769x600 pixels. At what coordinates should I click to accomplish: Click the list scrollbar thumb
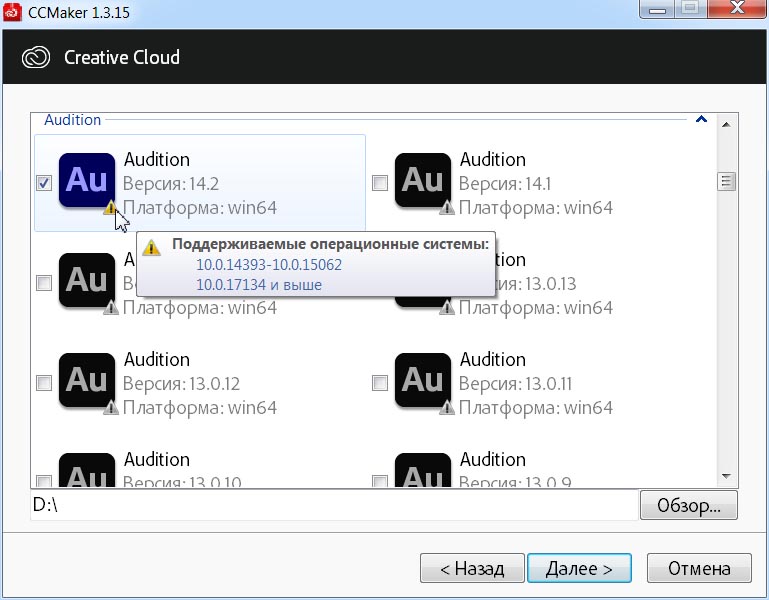coord(726,182)
